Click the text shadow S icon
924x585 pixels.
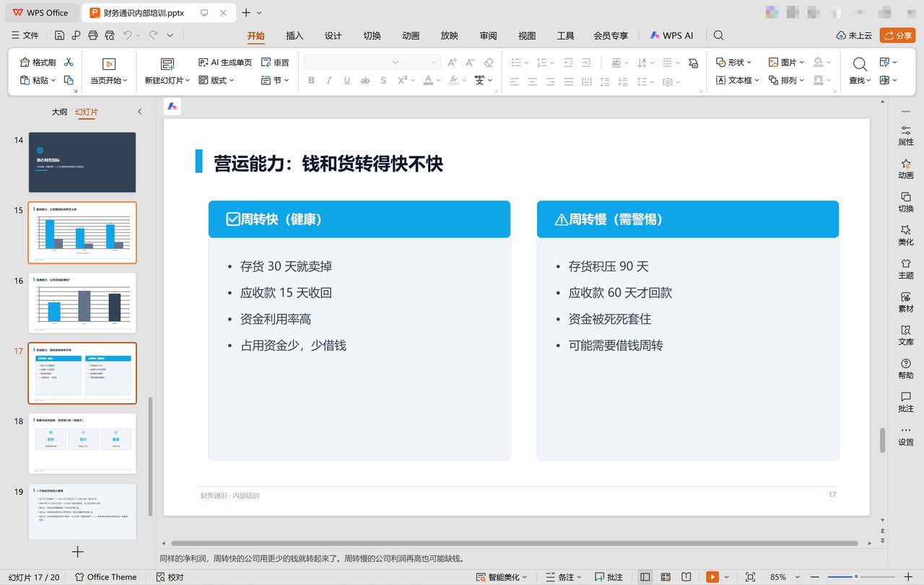pos(383,81)
